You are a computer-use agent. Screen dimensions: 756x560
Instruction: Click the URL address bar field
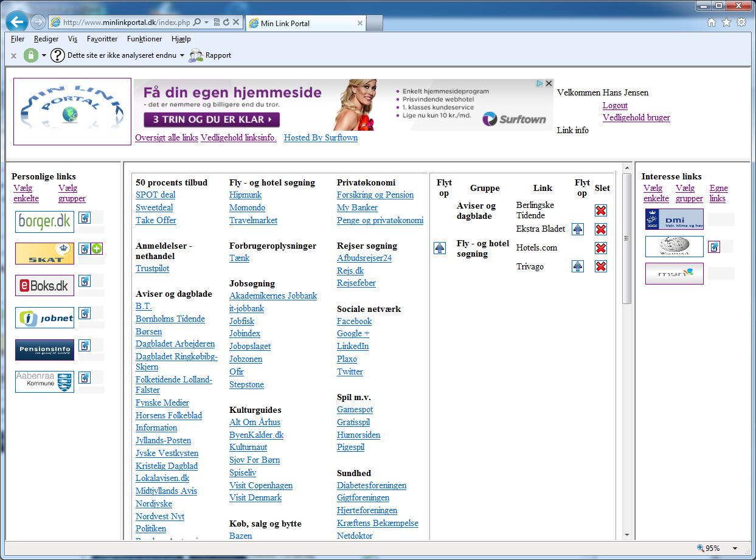pos(127,22)
